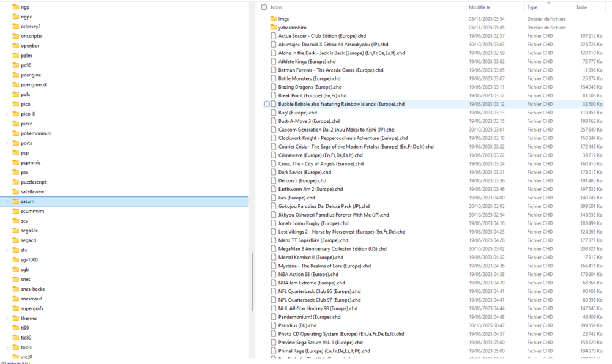
Task: Click the pokemonmini folder icon
Action: coord(16,133)
